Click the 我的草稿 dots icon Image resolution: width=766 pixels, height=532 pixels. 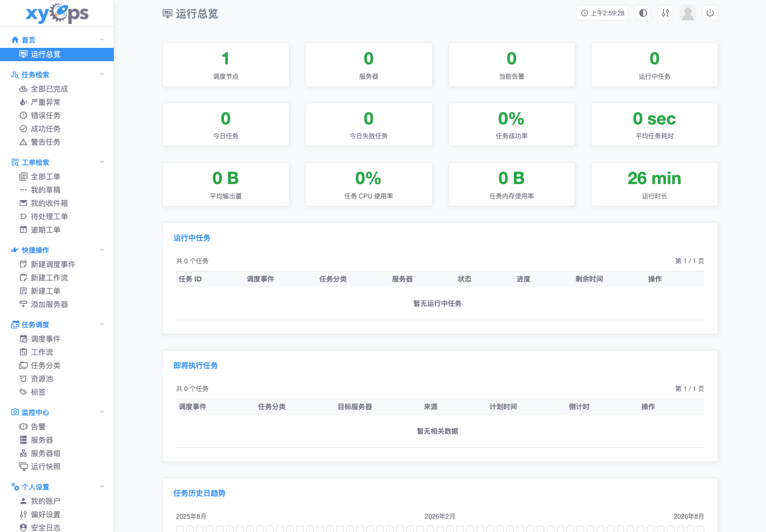pyautogui.click(x=23, y=190)
